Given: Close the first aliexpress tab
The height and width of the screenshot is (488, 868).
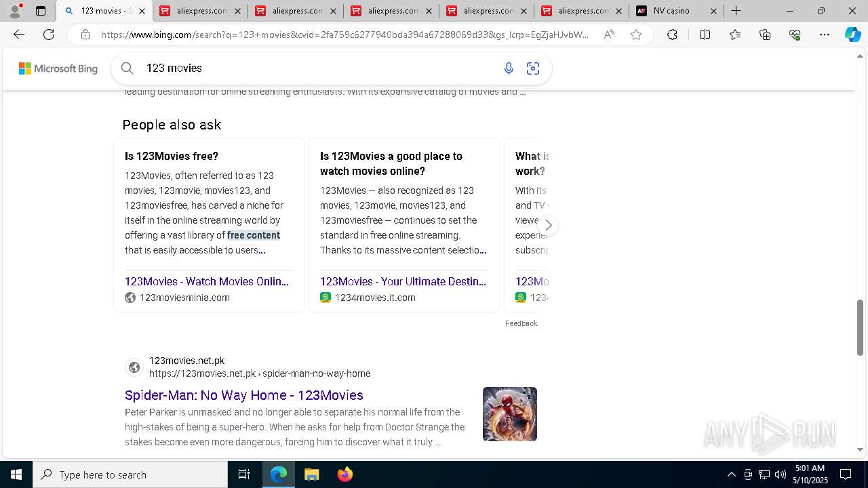Looking at the screenshot, I should coord(237,11).
